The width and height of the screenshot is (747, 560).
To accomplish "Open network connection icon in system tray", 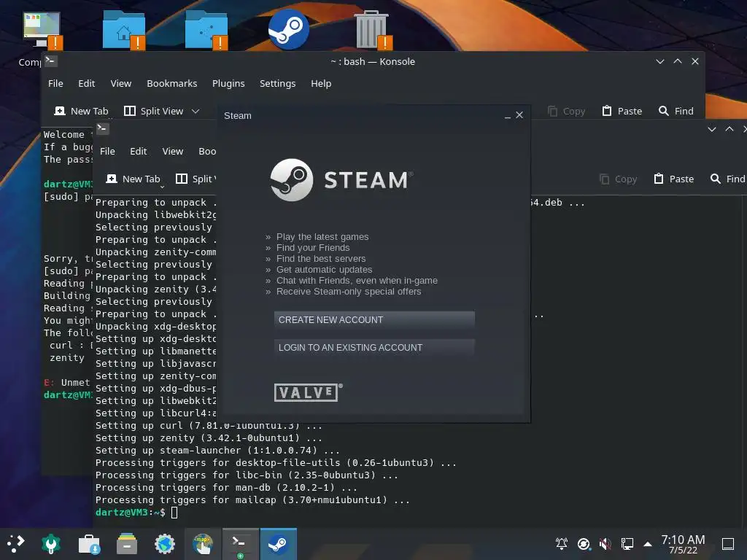I will pyautogui.click(x=627, y=543).
